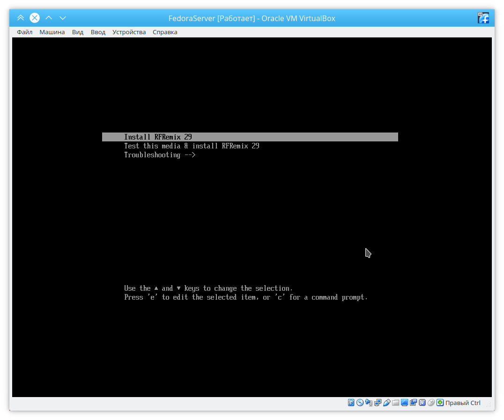This screenshot has width=504, height=420.
Task: Click the keep-above double arrow titlebar button
Action: pos(20,18)
